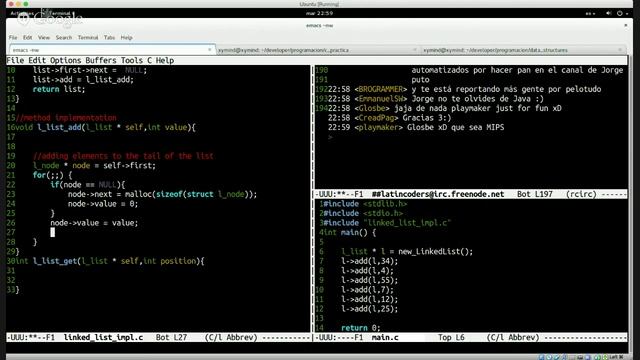640x360 pixels.
Task: Click 'l_node * node = self->first;' line
Action: click(x=94, y=166)
